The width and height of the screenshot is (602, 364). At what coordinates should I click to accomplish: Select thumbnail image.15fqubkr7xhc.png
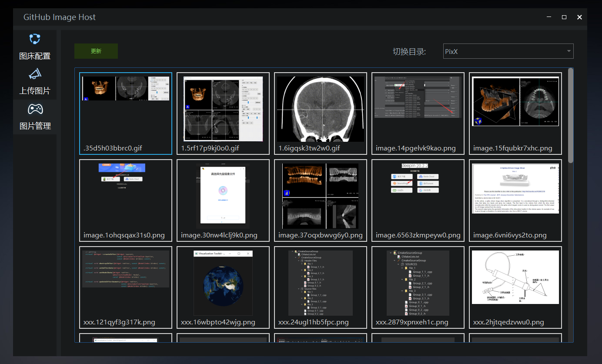point(515,114)
